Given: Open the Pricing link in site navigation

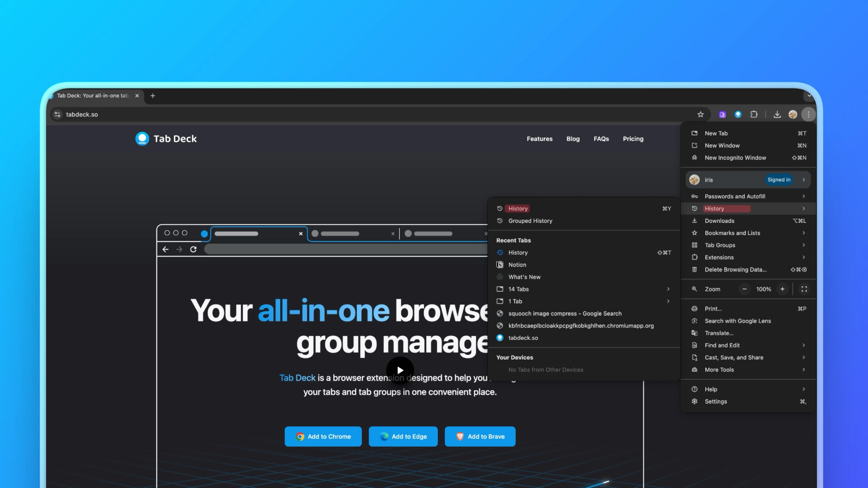Looking at the screenshot, I should (633, 139).
